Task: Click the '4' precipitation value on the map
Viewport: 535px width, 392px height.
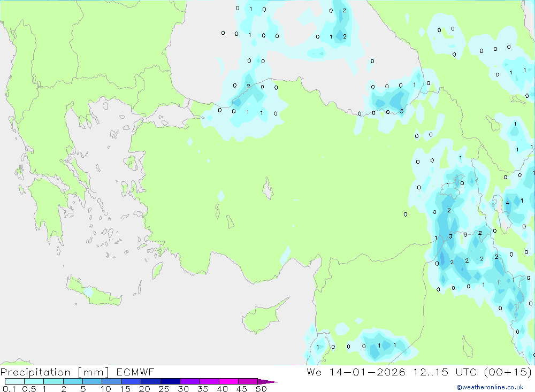Action: tap(508, 203)
